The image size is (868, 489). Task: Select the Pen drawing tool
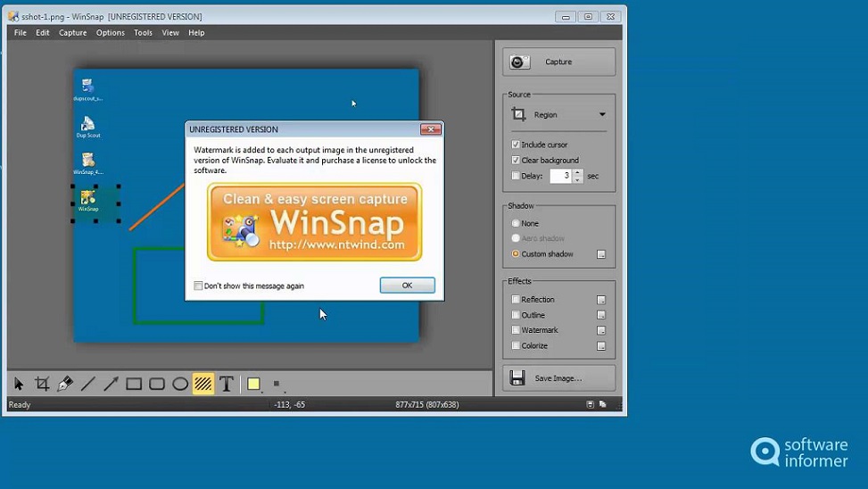click(x=65, y=384)
